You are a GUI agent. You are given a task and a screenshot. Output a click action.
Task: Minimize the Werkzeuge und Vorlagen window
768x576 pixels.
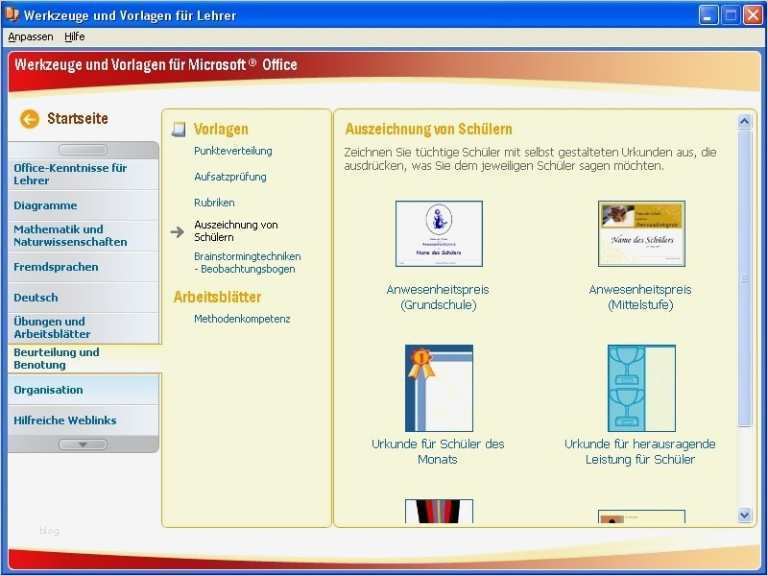click(x=708, y=15)
